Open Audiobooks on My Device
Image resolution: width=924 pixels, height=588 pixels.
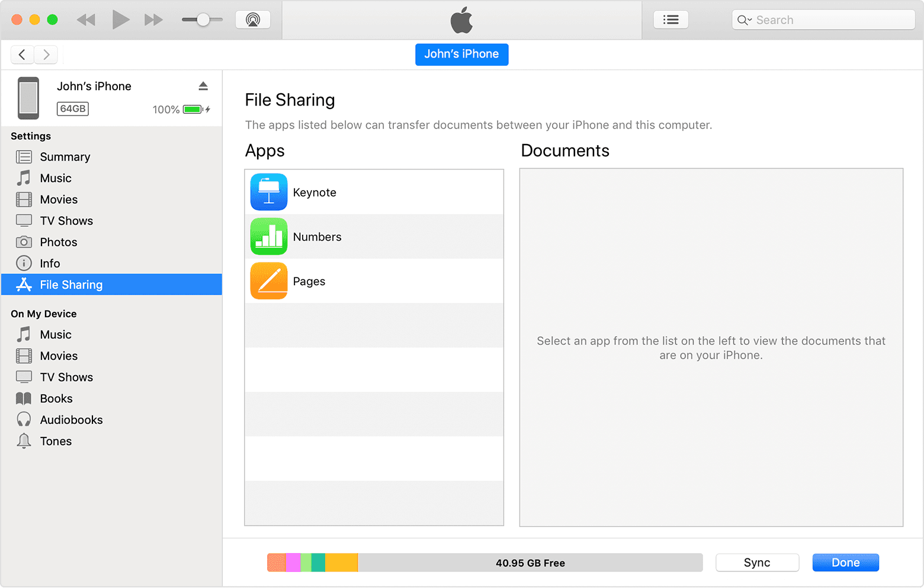pos(71,420)
